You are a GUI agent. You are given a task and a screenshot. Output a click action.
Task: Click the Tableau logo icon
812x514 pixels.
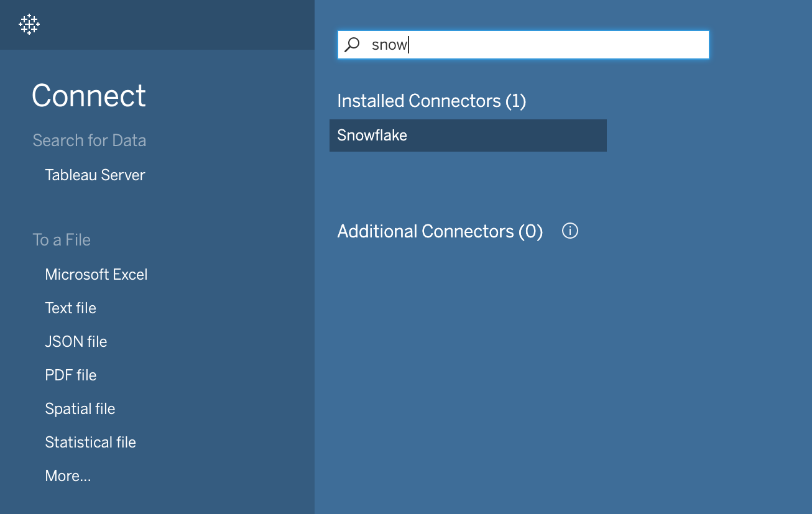pos(29,24)
